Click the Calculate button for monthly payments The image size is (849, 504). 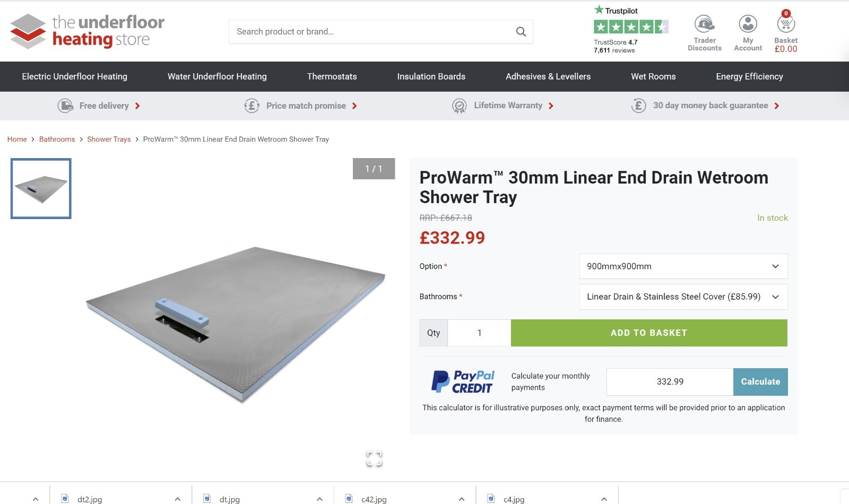760,381
